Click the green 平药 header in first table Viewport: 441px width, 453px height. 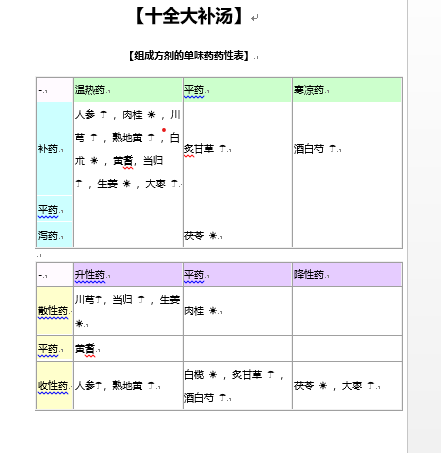[237, 90]
